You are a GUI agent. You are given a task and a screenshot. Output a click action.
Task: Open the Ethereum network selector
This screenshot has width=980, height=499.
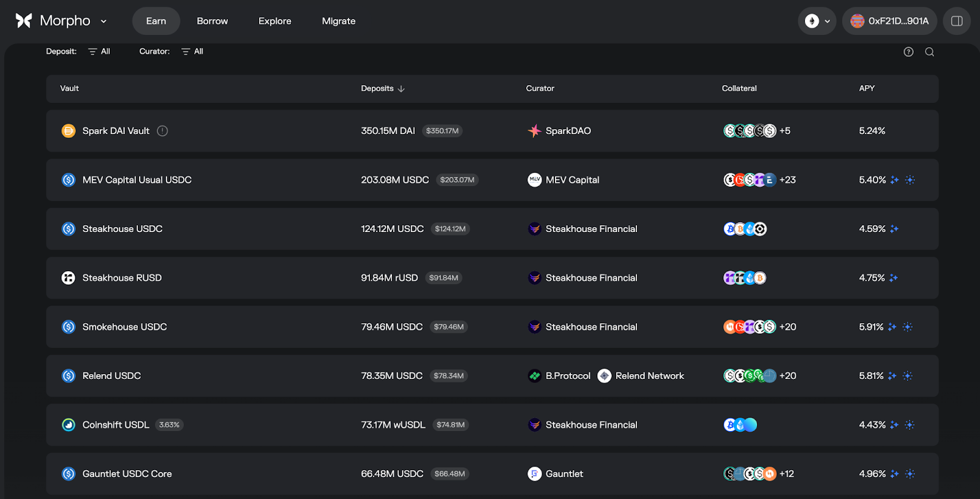tap(817, 21)
